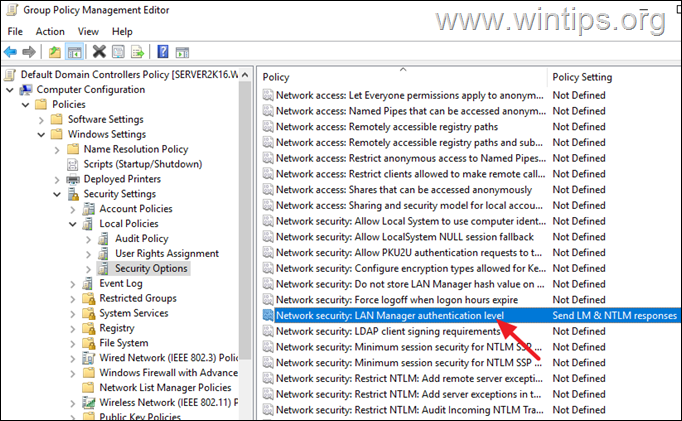Collapse the Local Policies node
The height and width of the screenshot is (421, 682).
coord(73,224)
